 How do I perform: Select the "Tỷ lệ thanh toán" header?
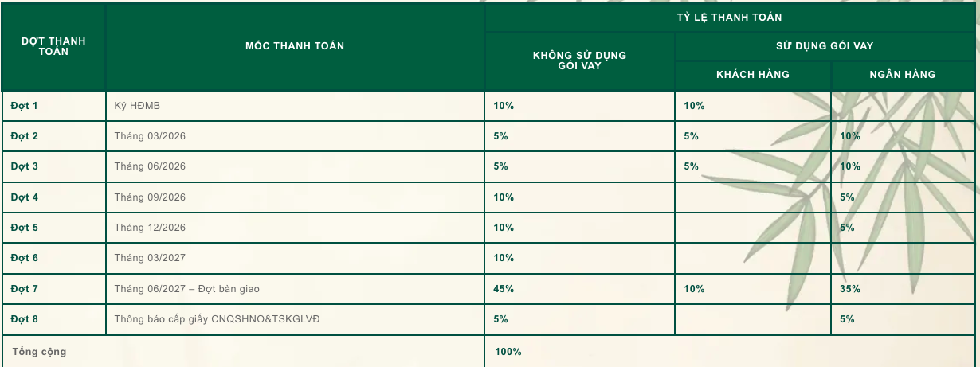coord(730,17)
